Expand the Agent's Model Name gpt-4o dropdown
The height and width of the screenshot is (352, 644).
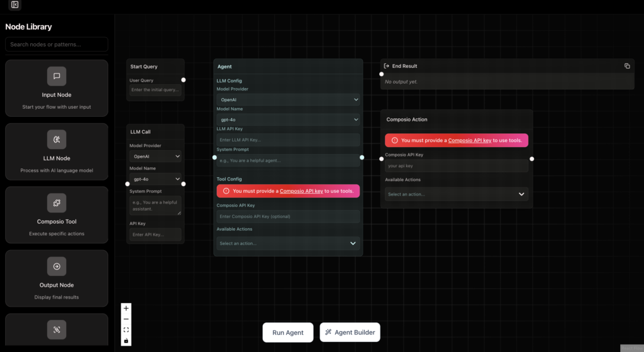[288, 120]
